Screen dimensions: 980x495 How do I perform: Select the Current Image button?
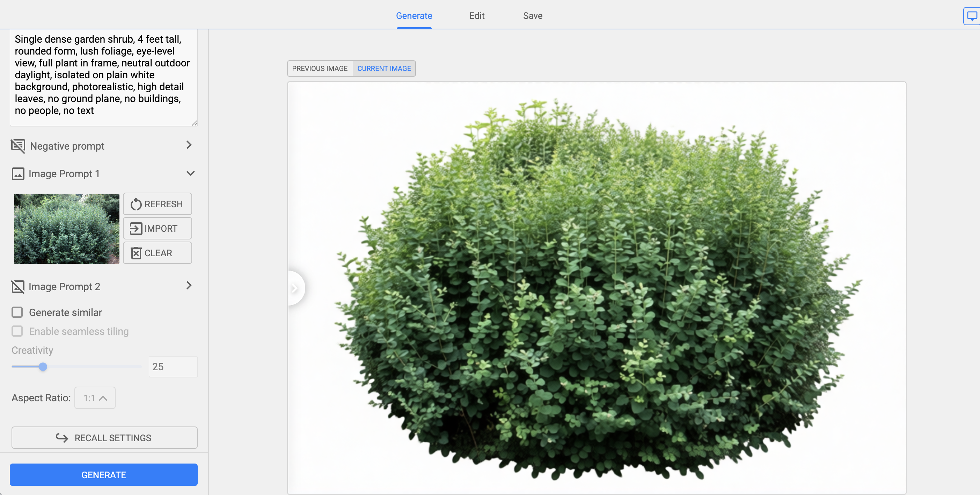tap(384, 69)
